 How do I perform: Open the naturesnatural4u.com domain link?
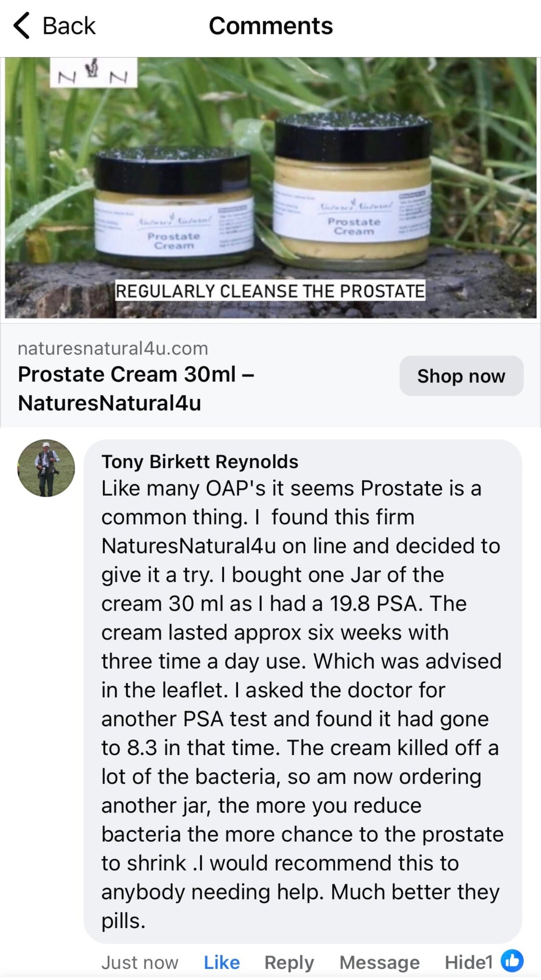[x=113, y=348]
